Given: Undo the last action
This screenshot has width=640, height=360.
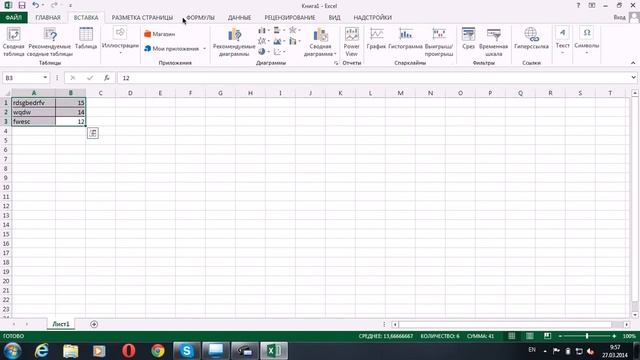Looking at the screenshot, I should coord(36,5).
